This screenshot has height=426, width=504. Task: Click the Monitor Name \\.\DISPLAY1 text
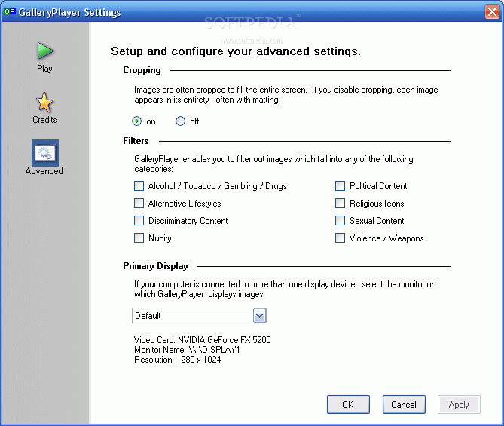[187, 350]
